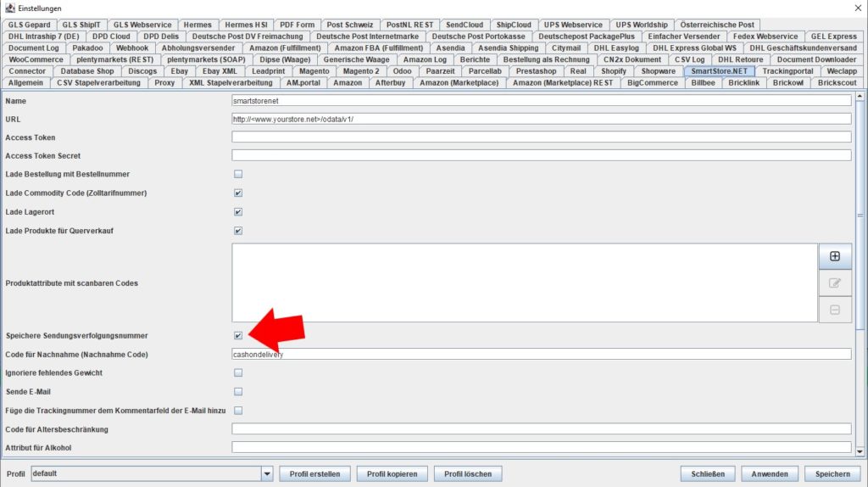Open the Profil dropdown arrow
Viewport: 868px width, 487px height.
tap(267, 473)
